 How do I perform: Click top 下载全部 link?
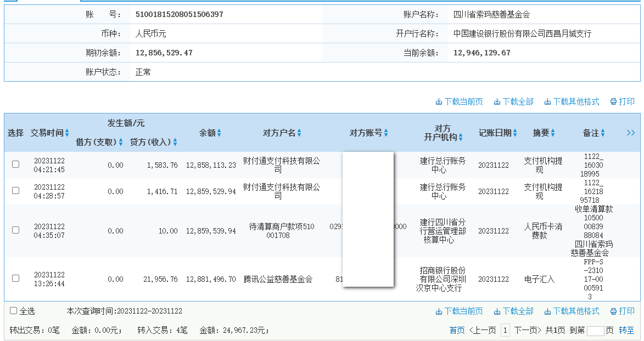[513, 101]
